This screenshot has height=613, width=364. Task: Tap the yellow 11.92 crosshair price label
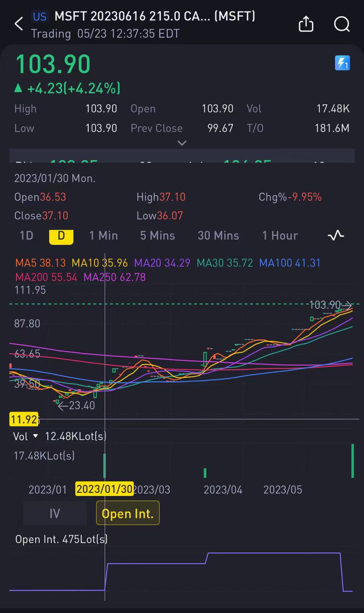pos(24,419)
